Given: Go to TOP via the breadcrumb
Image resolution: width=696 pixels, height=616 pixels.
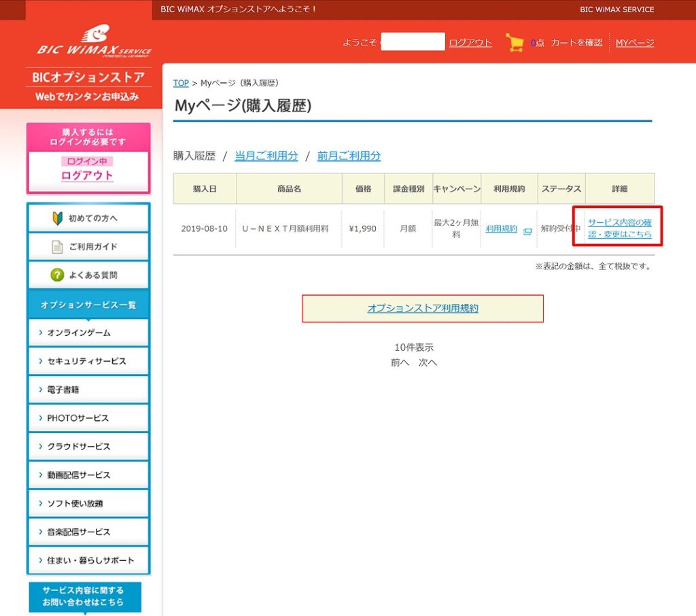Looking at the screenshot, I should [x=181, y=83].
